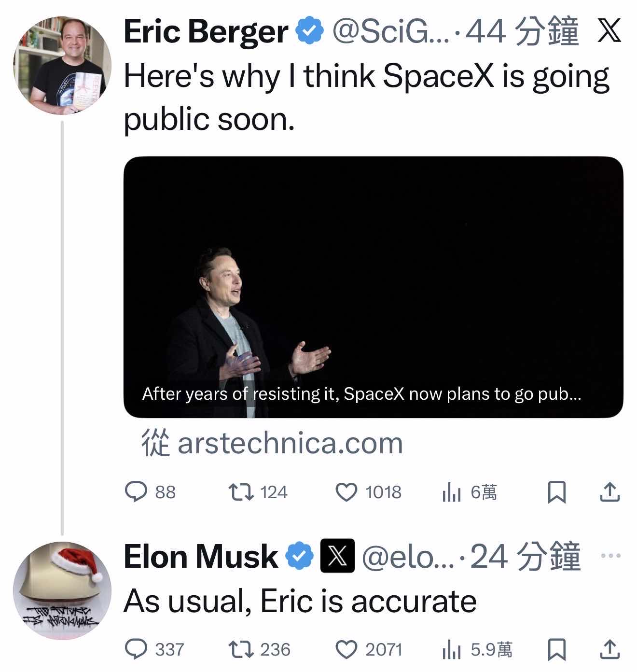Share Elon Musk's reply

609,649
